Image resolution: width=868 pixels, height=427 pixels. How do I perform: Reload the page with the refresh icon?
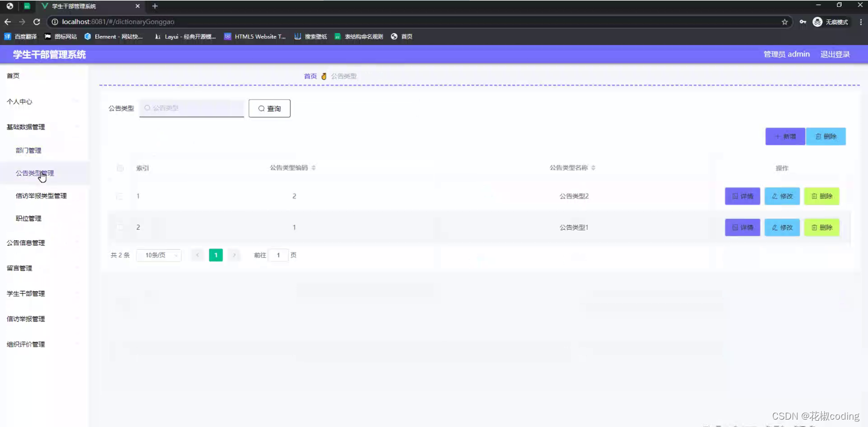point(37,22)
